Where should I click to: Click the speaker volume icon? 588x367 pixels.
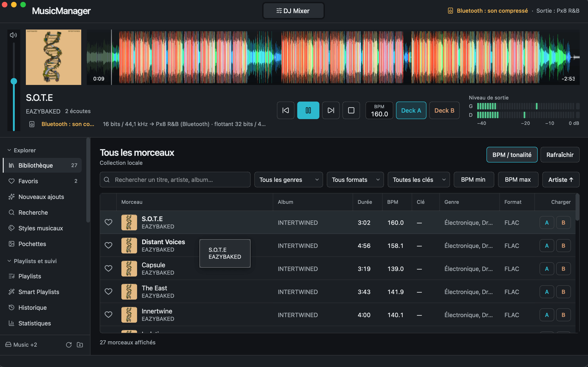tap(13, 35)
